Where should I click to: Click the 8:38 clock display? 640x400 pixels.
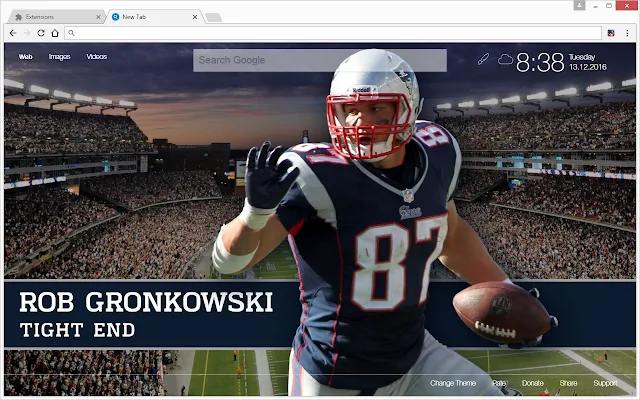point(540,62)
